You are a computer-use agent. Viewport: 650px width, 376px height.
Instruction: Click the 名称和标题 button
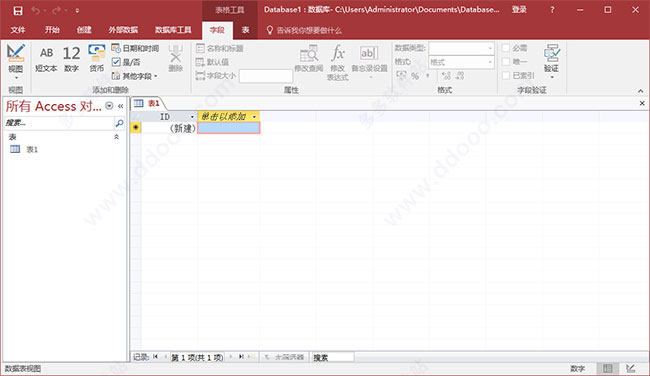[219, 49]
